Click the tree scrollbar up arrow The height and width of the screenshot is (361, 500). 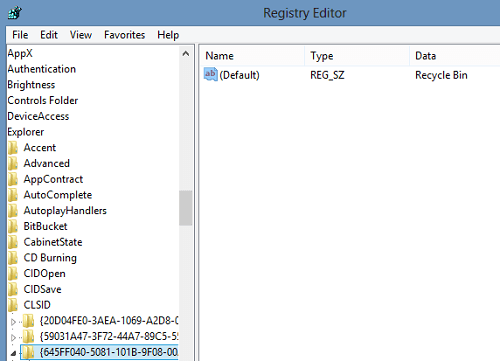click(x=186, y=53)
